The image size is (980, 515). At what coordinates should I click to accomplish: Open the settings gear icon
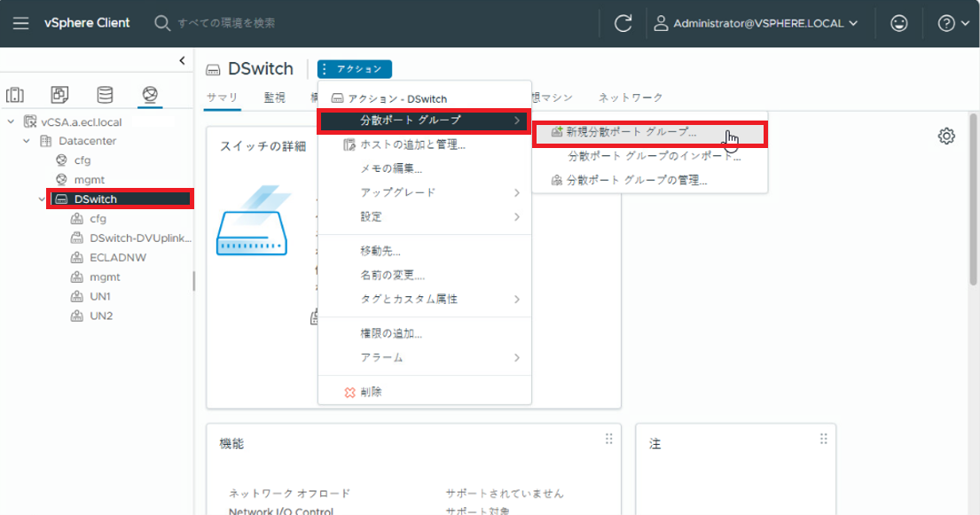tap(946, 136)
